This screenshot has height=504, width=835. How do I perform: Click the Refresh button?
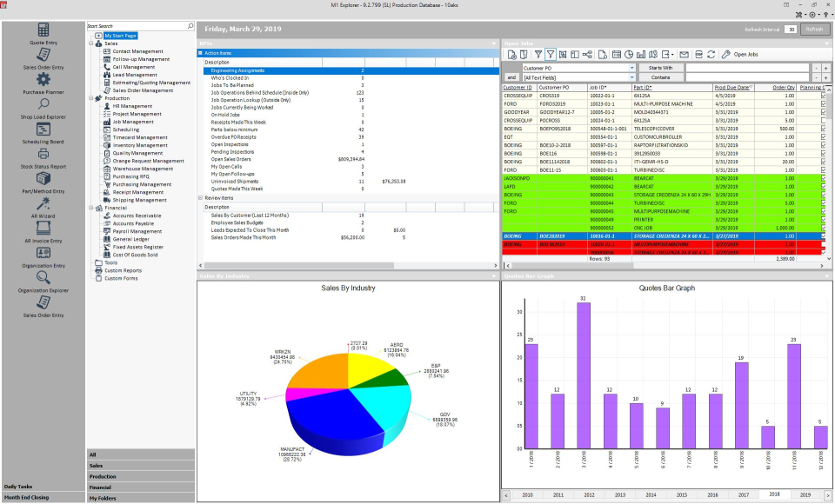(814, 30)
